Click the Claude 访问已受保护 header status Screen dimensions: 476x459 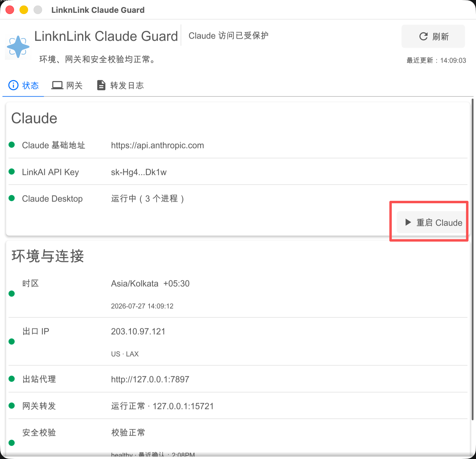[229, 36]
